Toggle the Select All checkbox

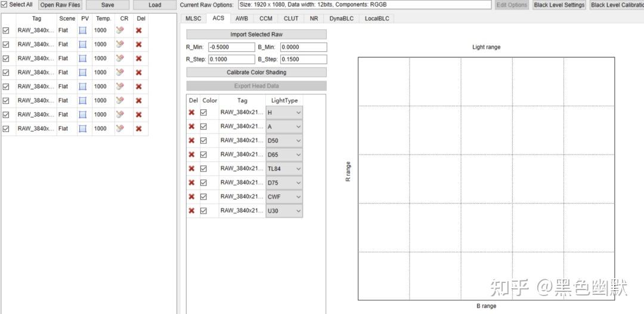click(4, 5)
